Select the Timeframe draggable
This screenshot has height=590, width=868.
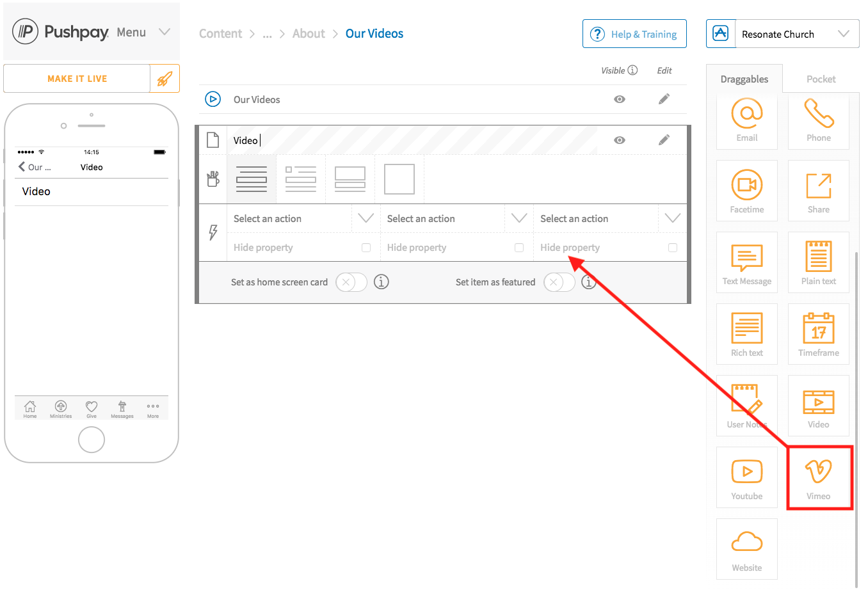[x=818, y=333]
